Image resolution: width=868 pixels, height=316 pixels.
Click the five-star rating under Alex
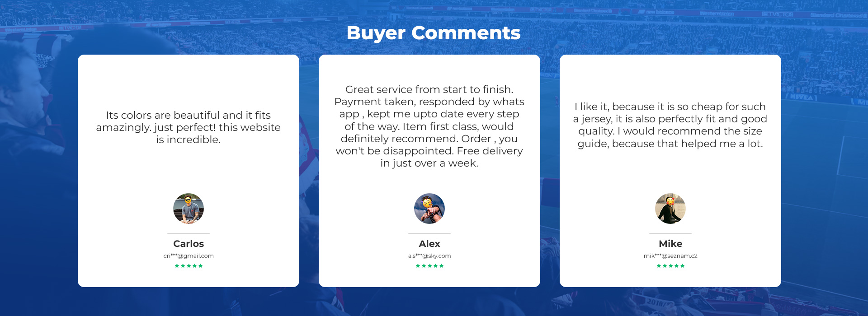coord(429,266)
